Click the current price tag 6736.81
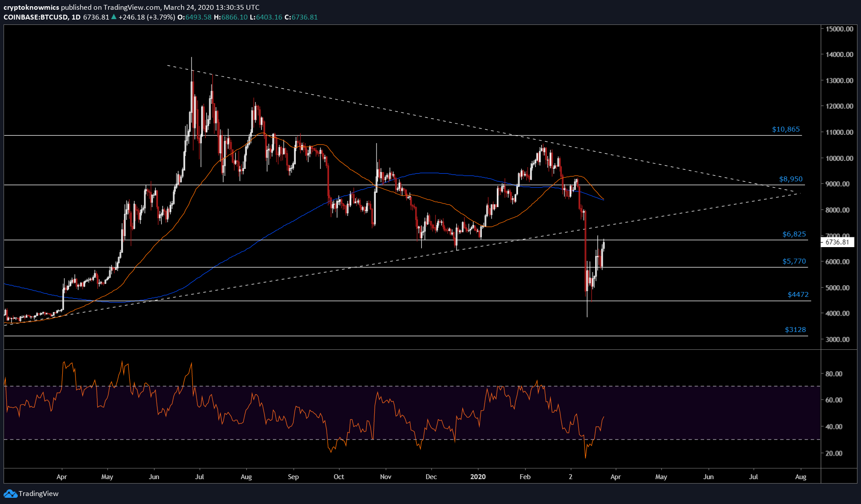The width and height of the screenshot is (861, 504). pyautogui.click(x=837, y=242)
